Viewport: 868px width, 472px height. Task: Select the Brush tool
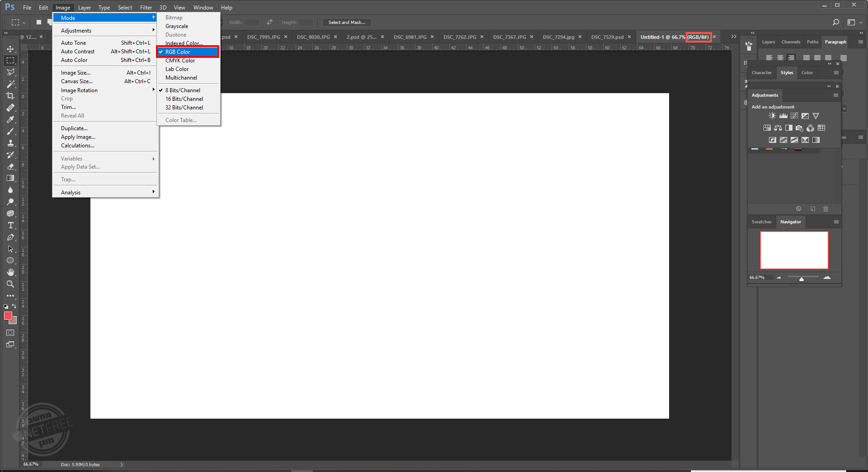click(x=10, y=131)
